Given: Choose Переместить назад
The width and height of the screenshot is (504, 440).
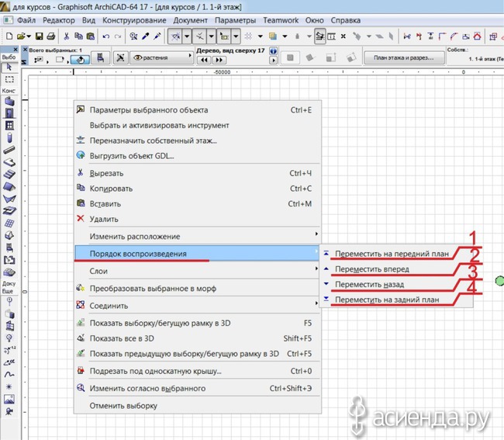Looking at the screenshot, I should pos(396,284).
